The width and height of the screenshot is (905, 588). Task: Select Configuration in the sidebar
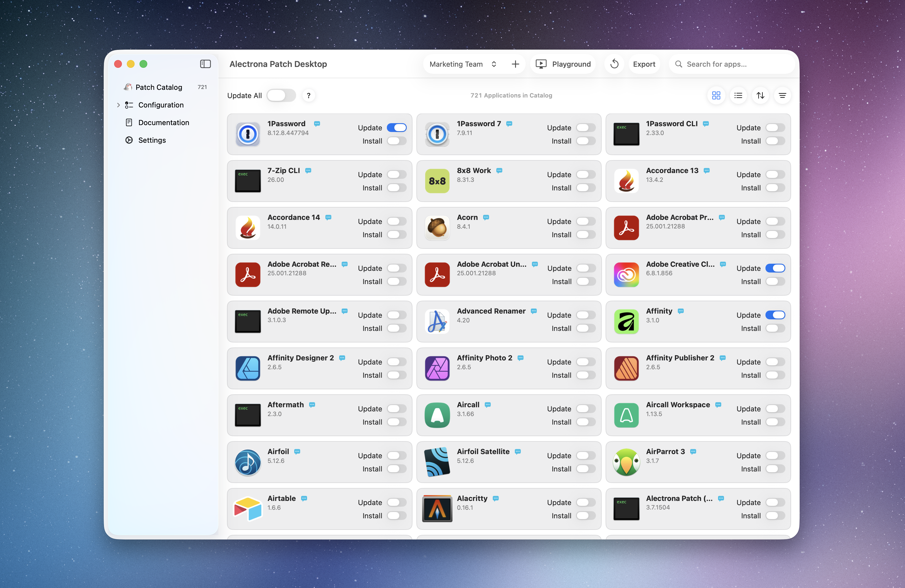[161, 105]
